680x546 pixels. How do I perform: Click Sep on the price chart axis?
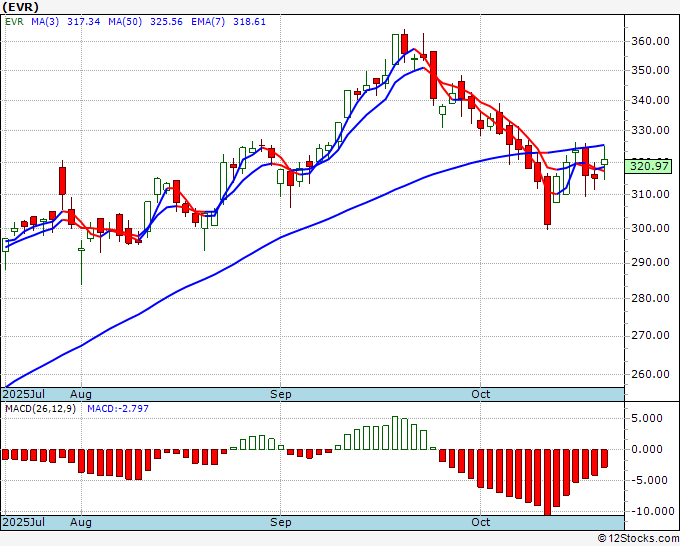(281, 394)
